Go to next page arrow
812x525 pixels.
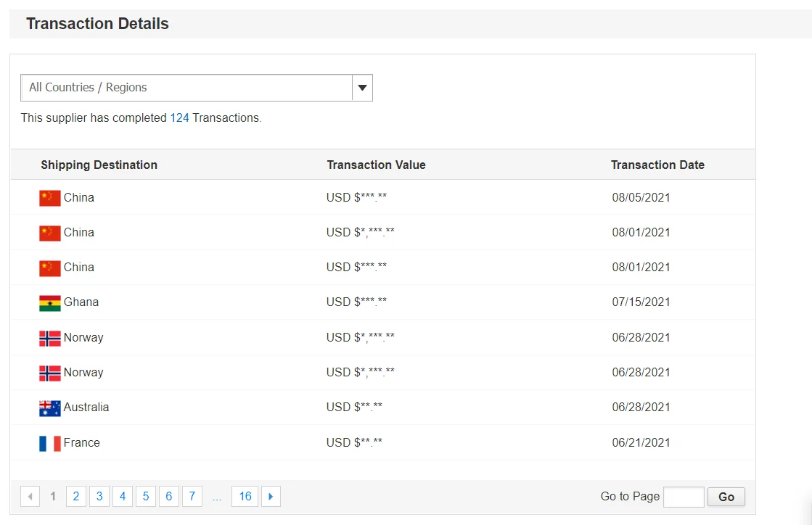(x=271, y=497)
